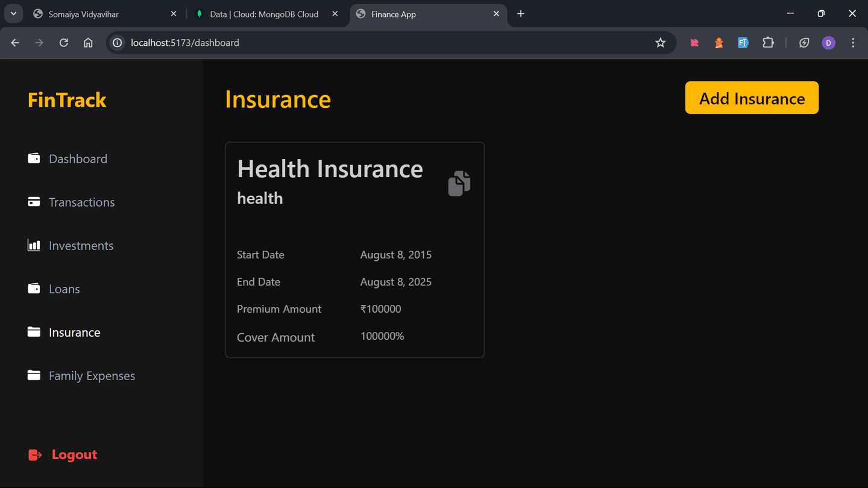Click the 'health' type label

click(x=260, y=198)
